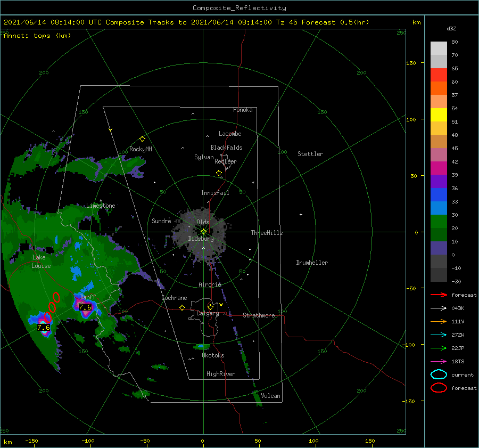Select the light gray 80 dBZ swatch

point(439,48)
